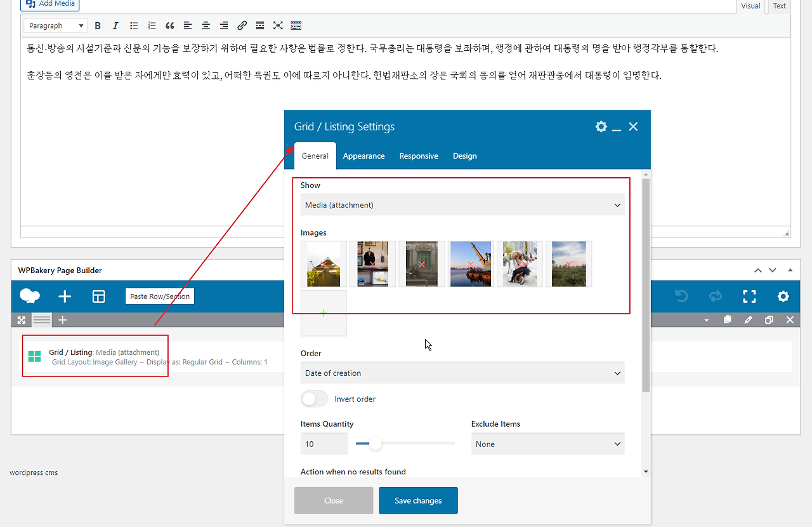The height and width of the screenshot is (527, 812).
Task: Switch to the Responsive tab
Action: [x=419, y=156]
